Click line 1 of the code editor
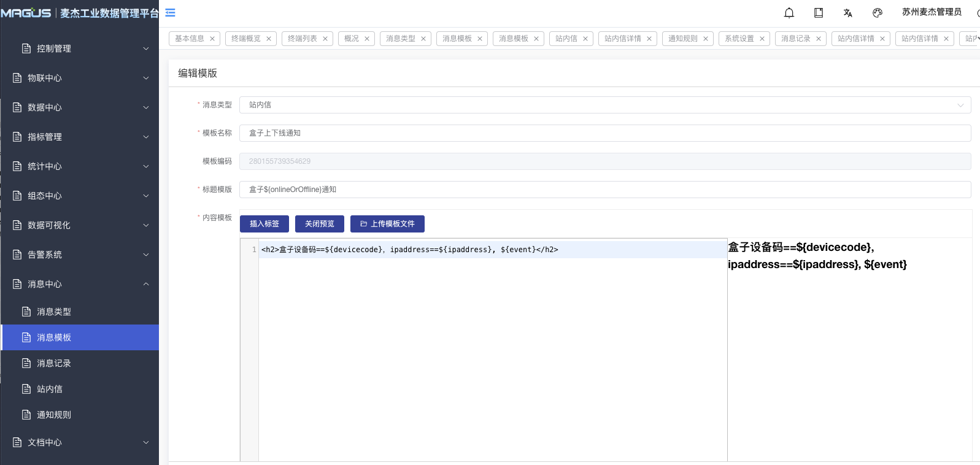Image resolution: width=980 pixels, height=465 pixels. (x=493, y=250)
